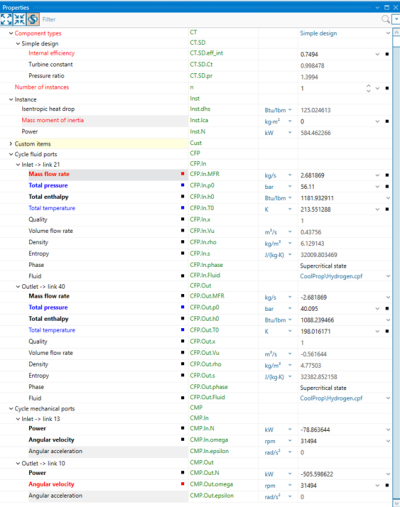Viewport: 400px width, 507px height.
Task: Toggle the highlighted symbol view icon
Action: (33, 19)
